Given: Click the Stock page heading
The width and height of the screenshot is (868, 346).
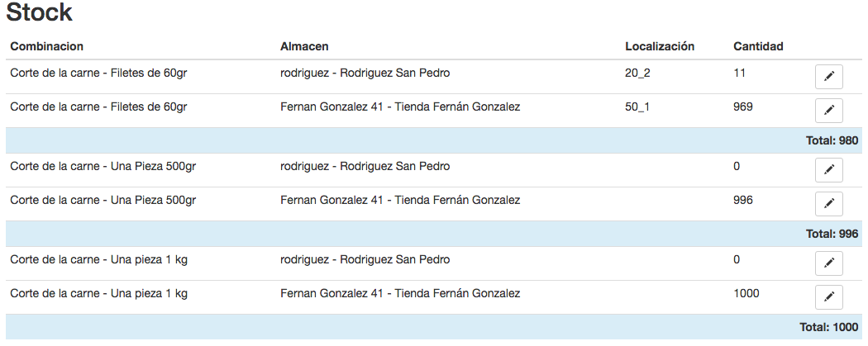Looking at the screenshot, I should pos(39,13).
